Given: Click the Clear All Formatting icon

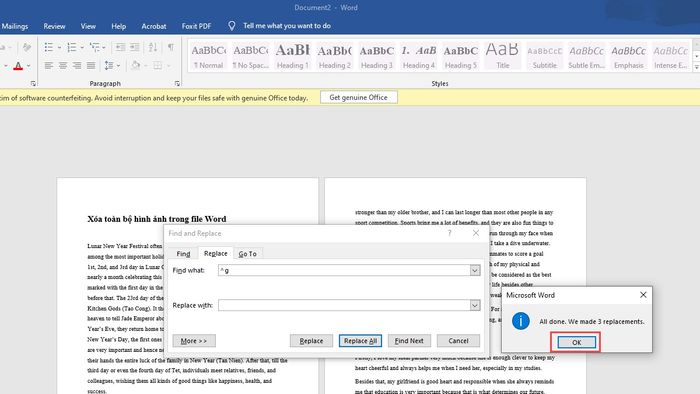Looking at the screenshot, I should (x=27, y=47).
